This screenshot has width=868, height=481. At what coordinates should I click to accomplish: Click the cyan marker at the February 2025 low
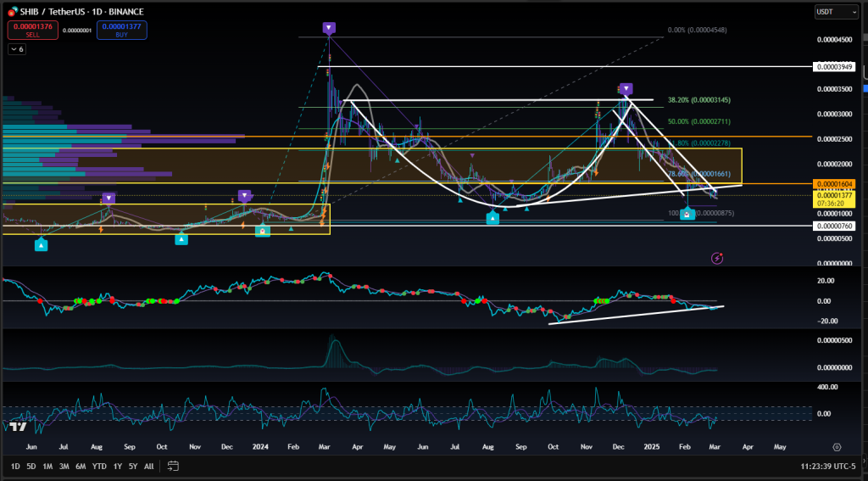(x=687, y=213)
